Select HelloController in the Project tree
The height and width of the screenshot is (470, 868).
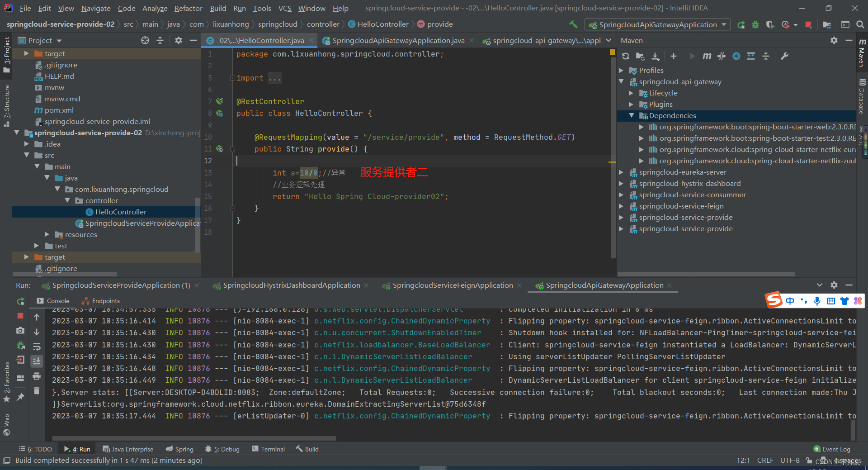click(x=121, y=212)
